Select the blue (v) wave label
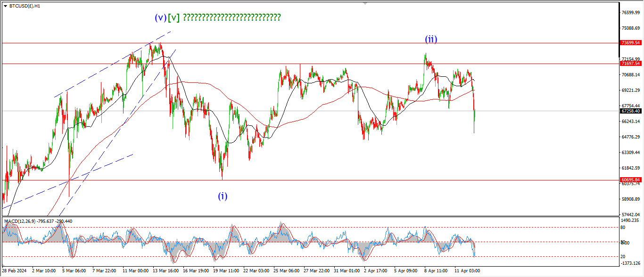 coord(160,18)
